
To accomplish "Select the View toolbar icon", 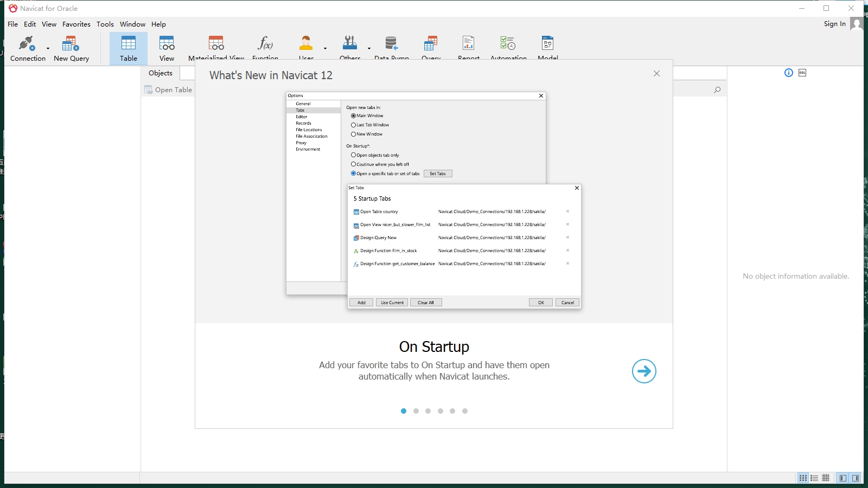I will [167, 49].
